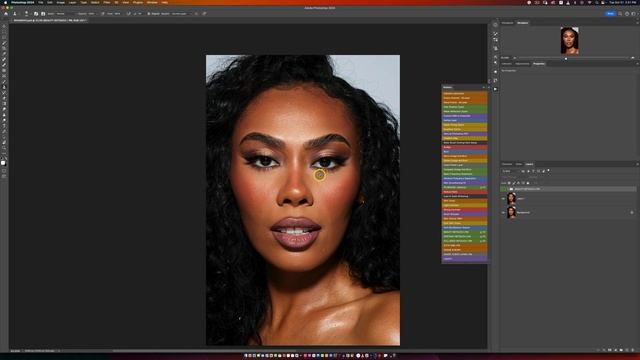
Task: Click the zoom percentage field in status bar
Action: (15, 351)
